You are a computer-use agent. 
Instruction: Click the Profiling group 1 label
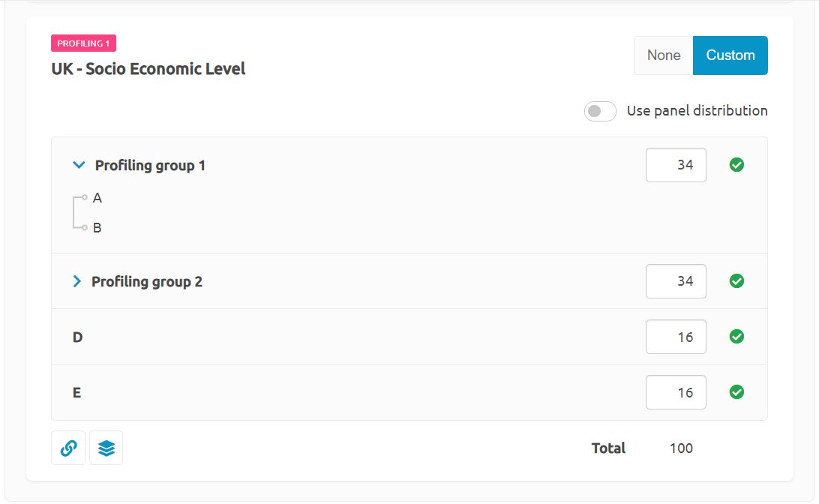click(x=150, y=166)
